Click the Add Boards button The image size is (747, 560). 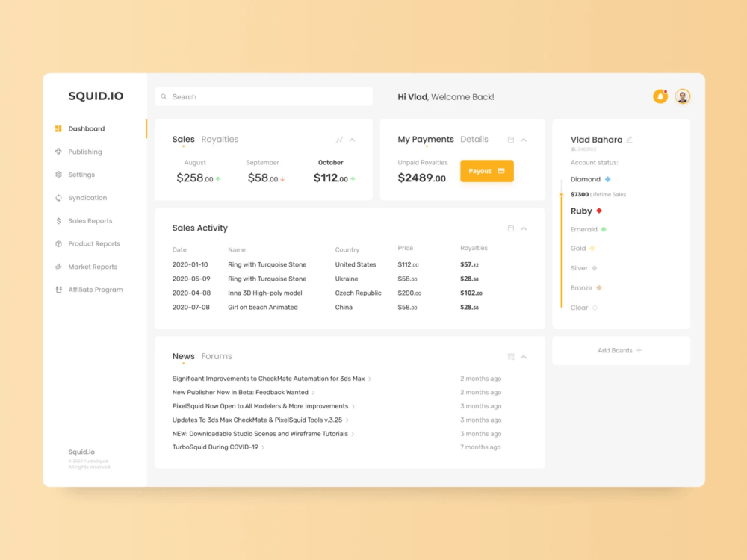pos(621,350)
